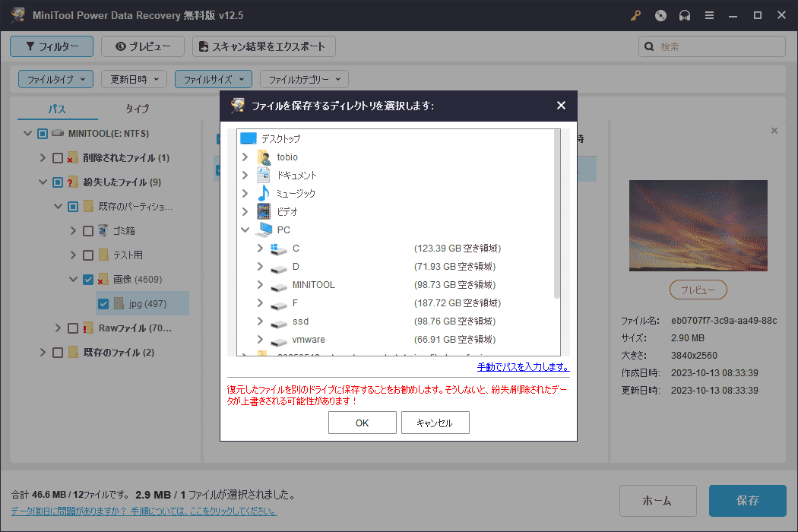The width and height of the screenshot is (798, 532).
Task: Check the Rawファイル checkbox
Action: 73,328
